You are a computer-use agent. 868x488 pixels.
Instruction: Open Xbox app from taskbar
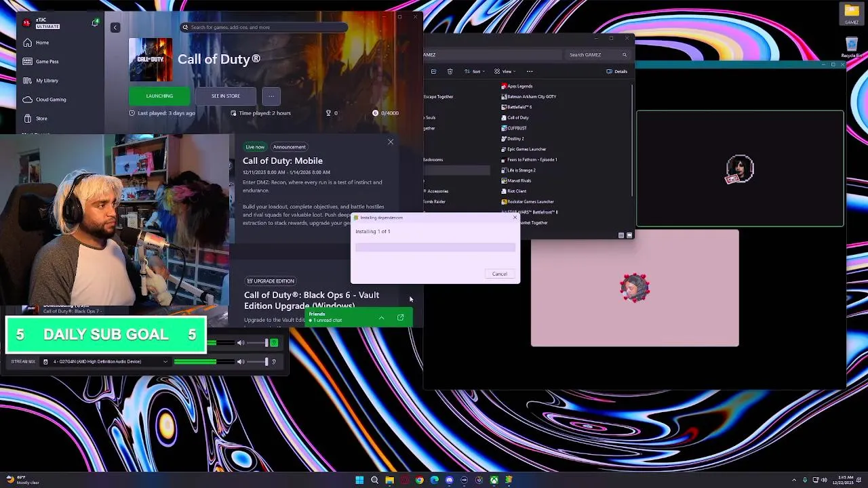494,480
